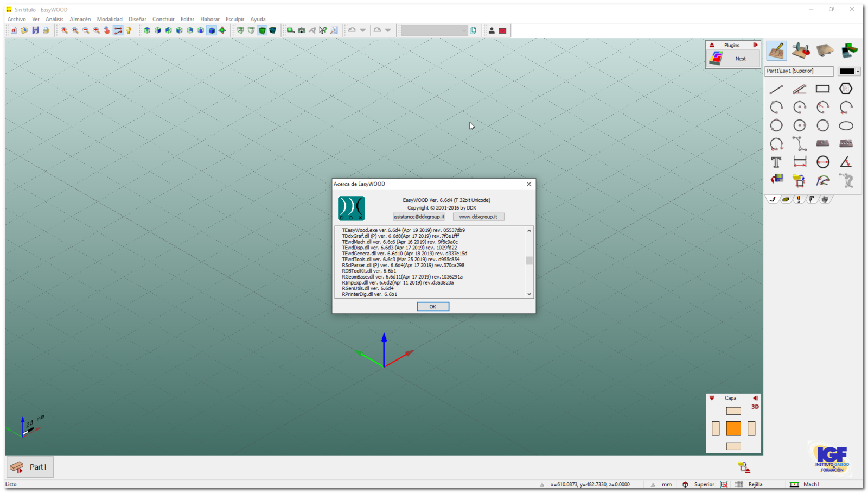Select the linear dimension tool
The image size is (868, 493).
(800, 162)
